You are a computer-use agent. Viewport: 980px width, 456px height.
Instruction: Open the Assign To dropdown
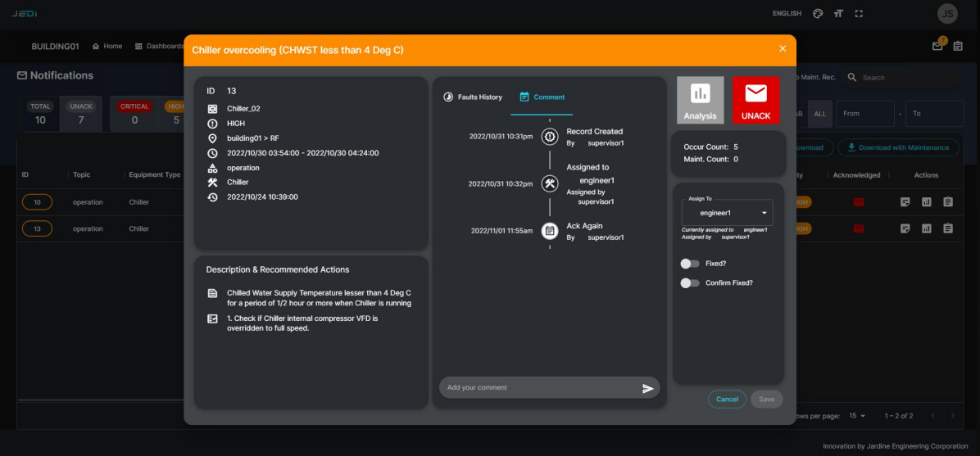[x=727, y=213]
